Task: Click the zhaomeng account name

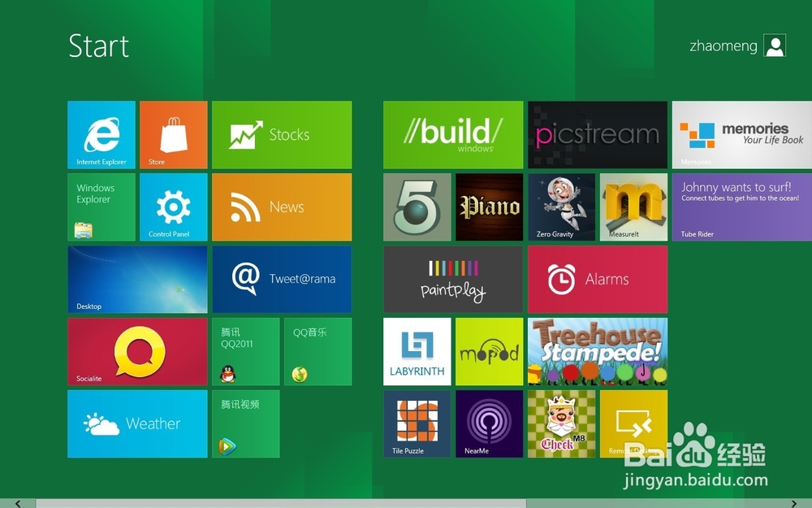Action: click(723, 46)
